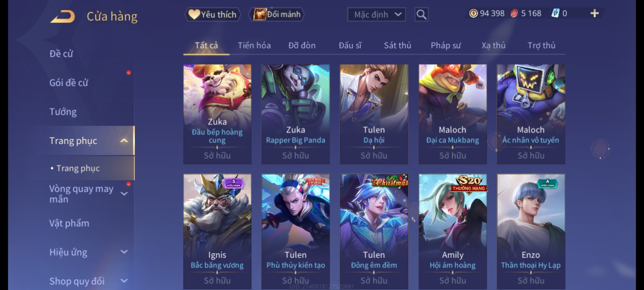Go to Tướng in the sidebar
Screen dimensions: 644x290
[x=63, y=112]
